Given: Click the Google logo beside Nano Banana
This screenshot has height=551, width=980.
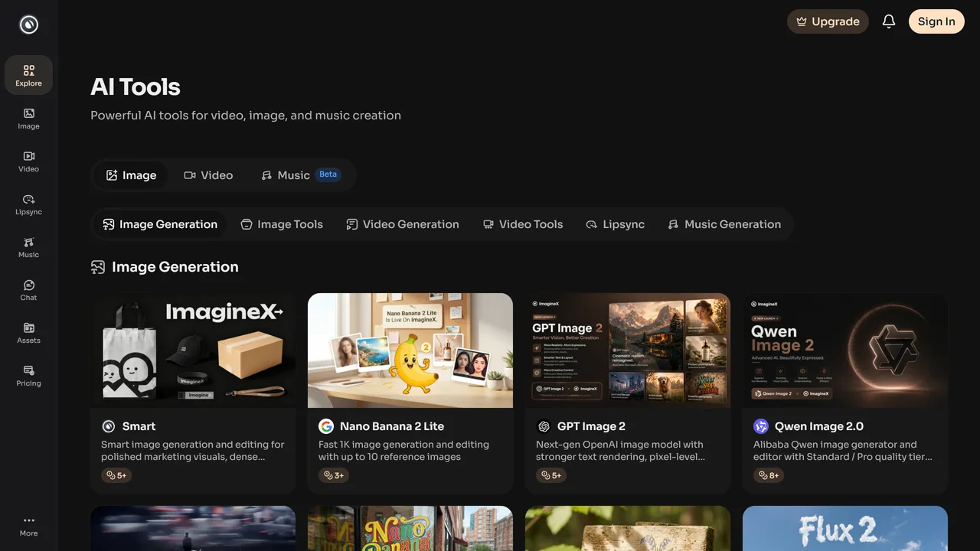Looking at the screenshot, I should tap(326, 426).
